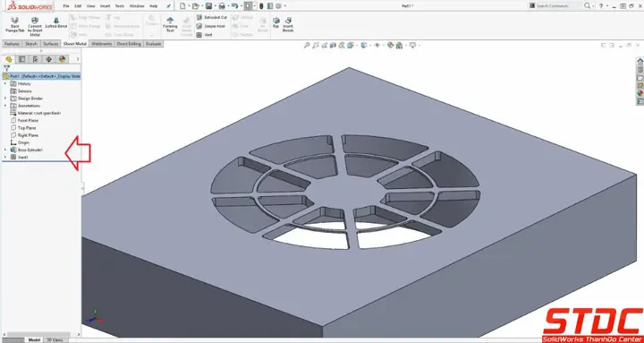Viewport: 644px width, 343px height.
Task: Click the Undo icon
Action: point(234,5)
